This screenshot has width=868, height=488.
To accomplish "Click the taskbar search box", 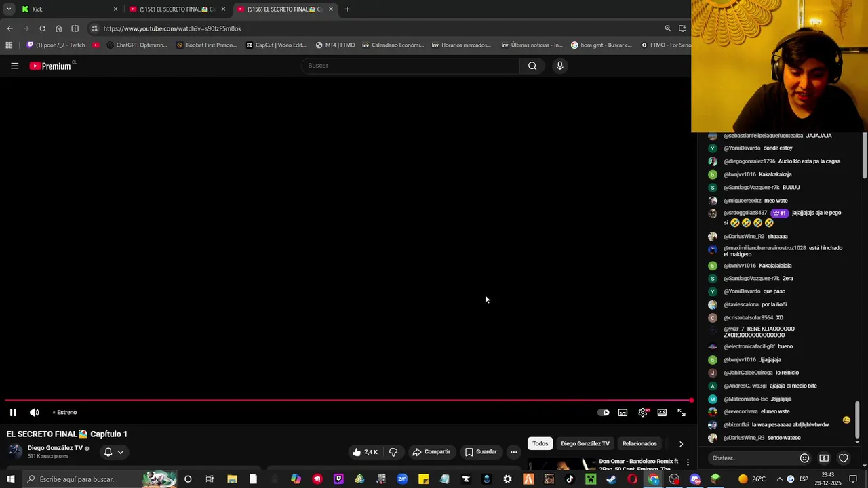I will (98, 479).
